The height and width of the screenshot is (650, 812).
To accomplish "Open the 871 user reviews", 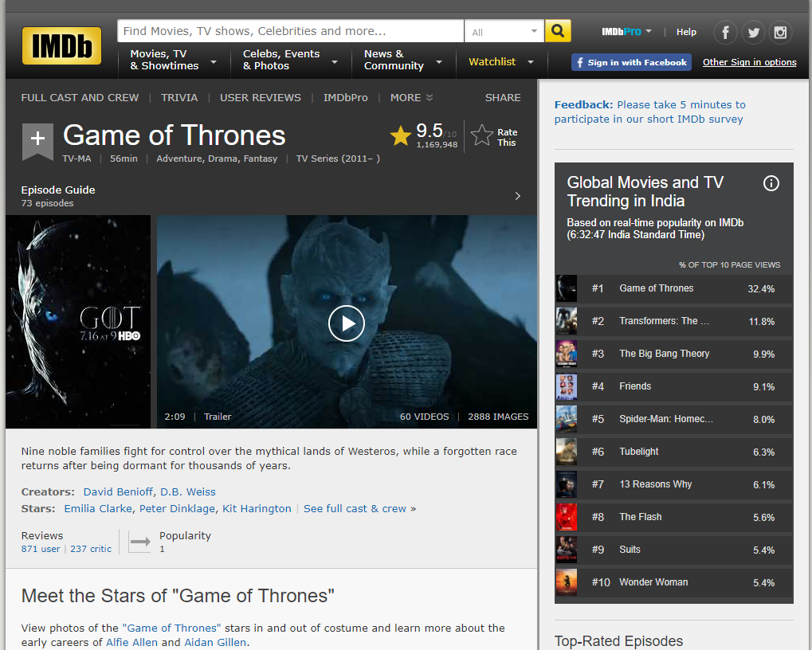I will click(41, 549).
